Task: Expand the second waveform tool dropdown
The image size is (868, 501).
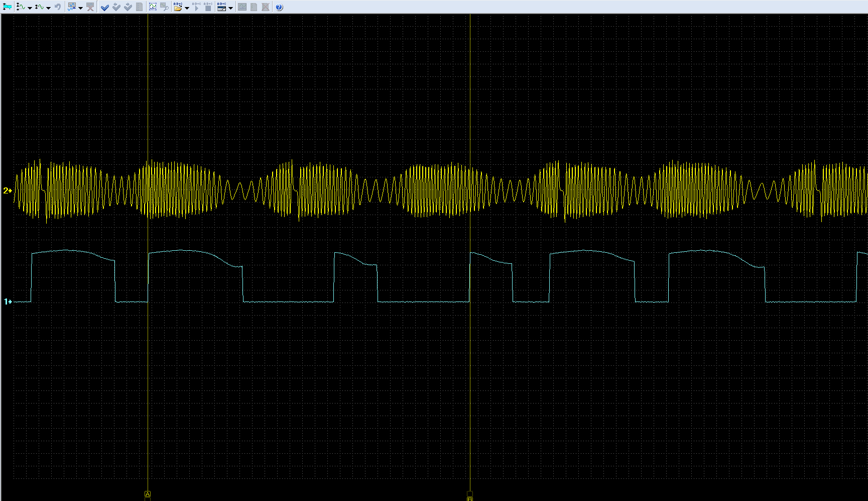Action: 49,8
